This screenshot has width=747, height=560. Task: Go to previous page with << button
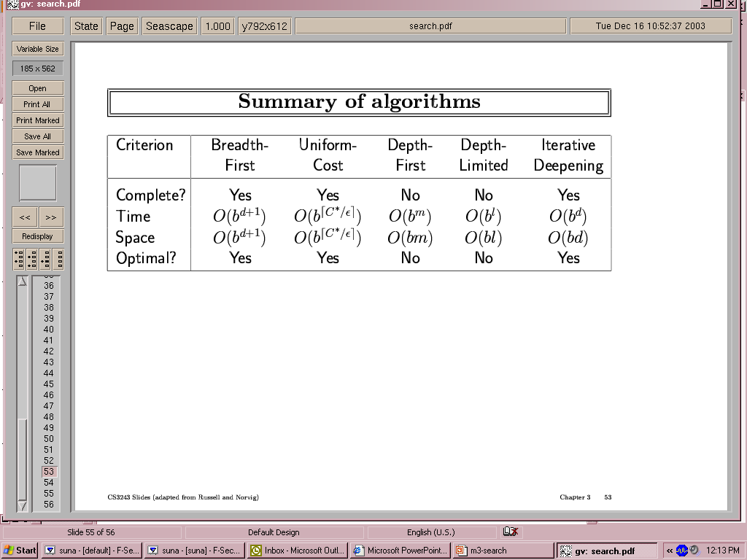click(x=25, y=217)
